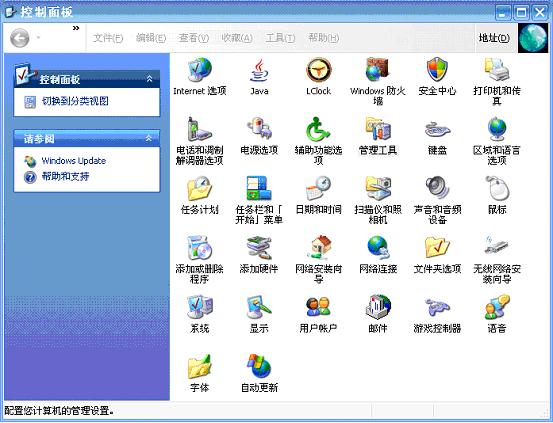Screen dimensions: 553x423
Task: Open 文件夹选项 icon
Action: 437,248
